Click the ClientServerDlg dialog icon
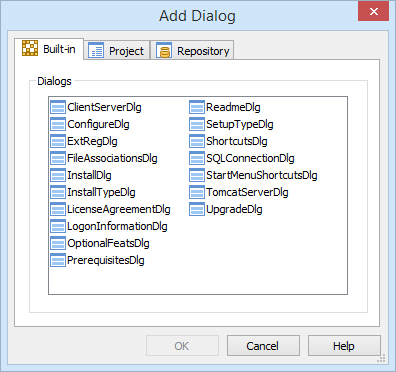 58,107
